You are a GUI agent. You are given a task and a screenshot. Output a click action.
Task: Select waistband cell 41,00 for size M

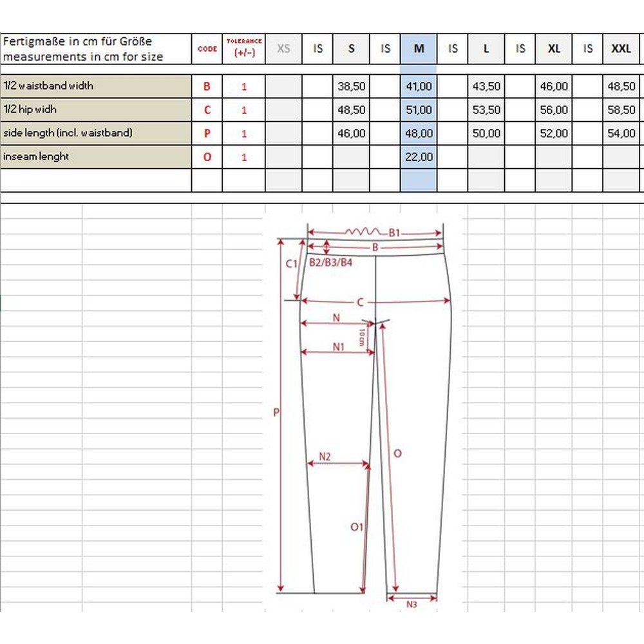coord(419,86)
